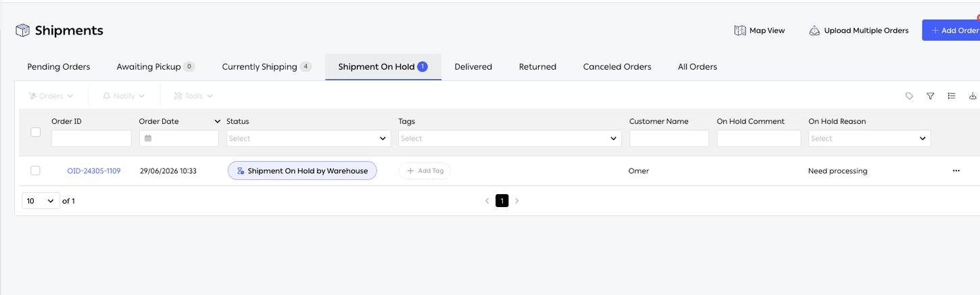This screenshot has height=295, width=980.
Task: Open the Tags filter dropdown
Action: pos(510,138)
